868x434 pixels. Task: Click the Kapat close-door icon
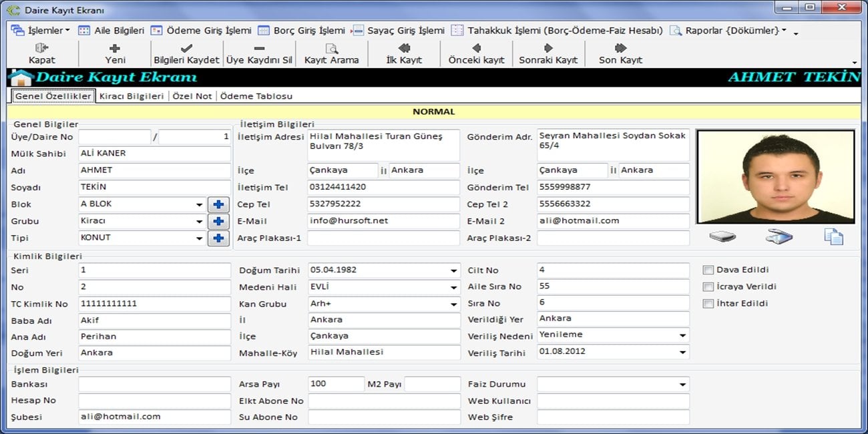(42, 48)
